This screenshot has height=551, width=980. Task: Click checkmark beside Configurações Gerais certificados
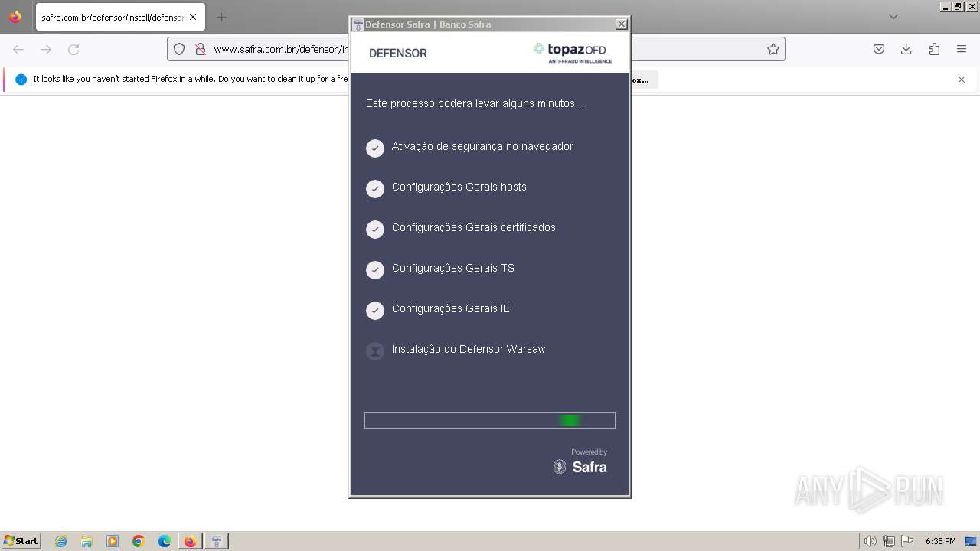point(375,230)
